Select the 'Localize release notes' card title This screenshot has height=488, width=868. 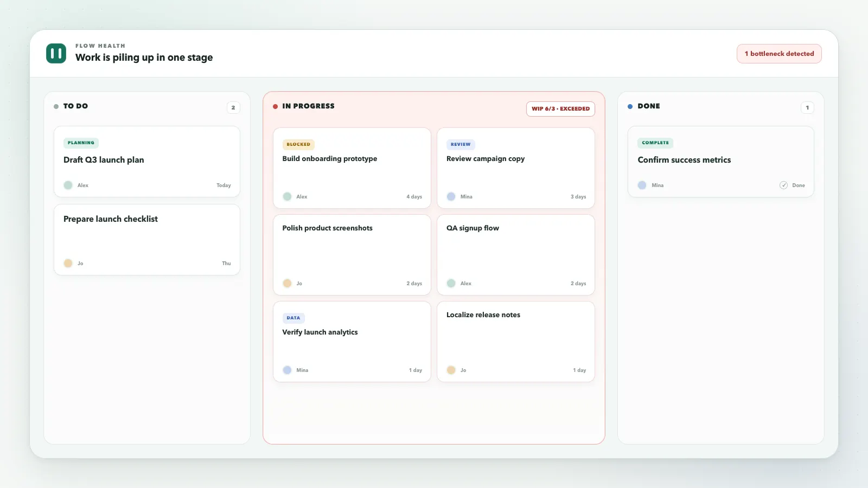coord(483,315)
